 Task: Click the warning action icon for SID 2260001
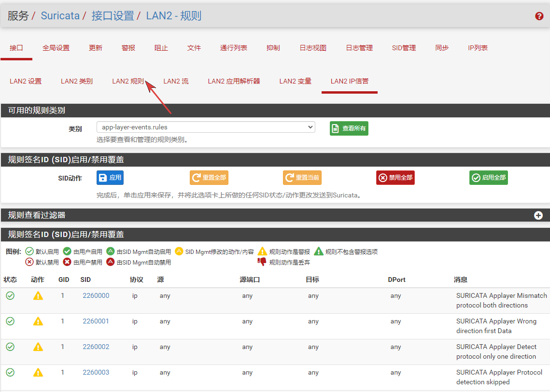tap(38, 321)
